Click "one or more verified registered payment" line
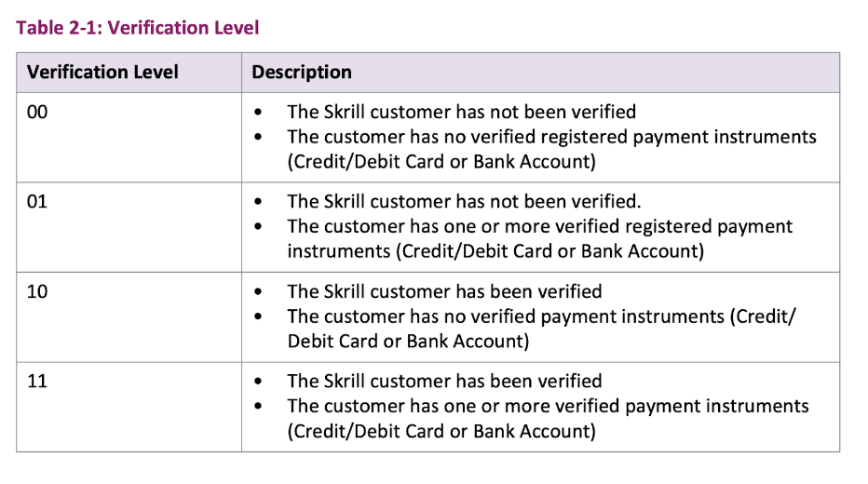 [x=540, y=226]
